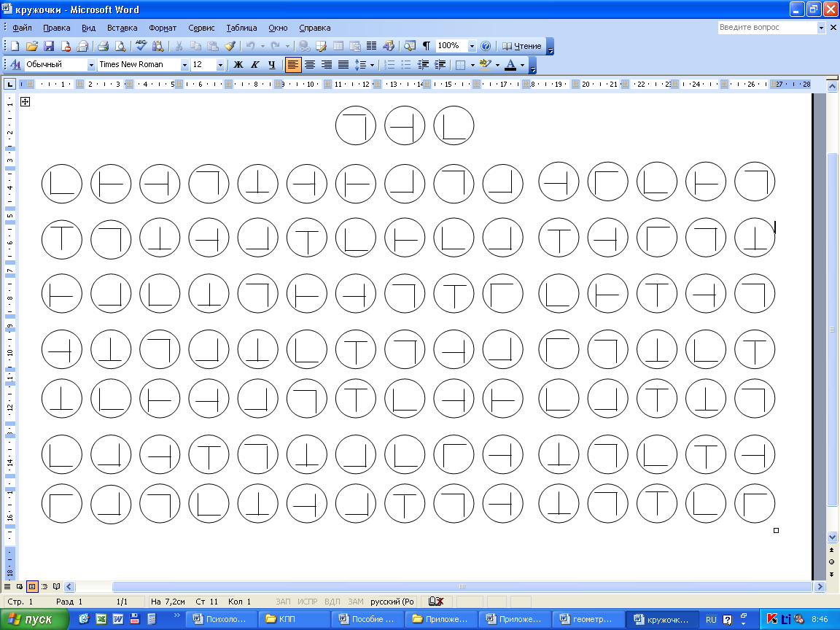Open the Таблица menu

click(x=241, y=28)
